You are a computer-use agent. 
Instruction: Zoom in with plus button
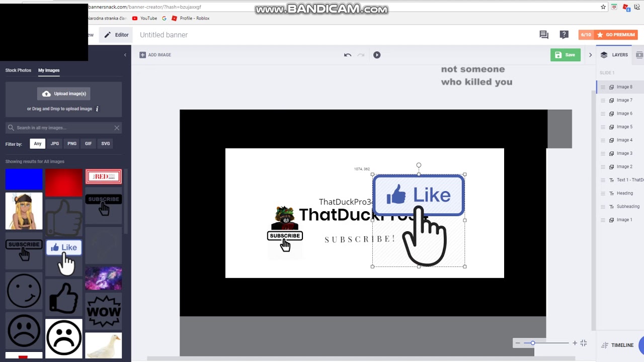[575, 343]
